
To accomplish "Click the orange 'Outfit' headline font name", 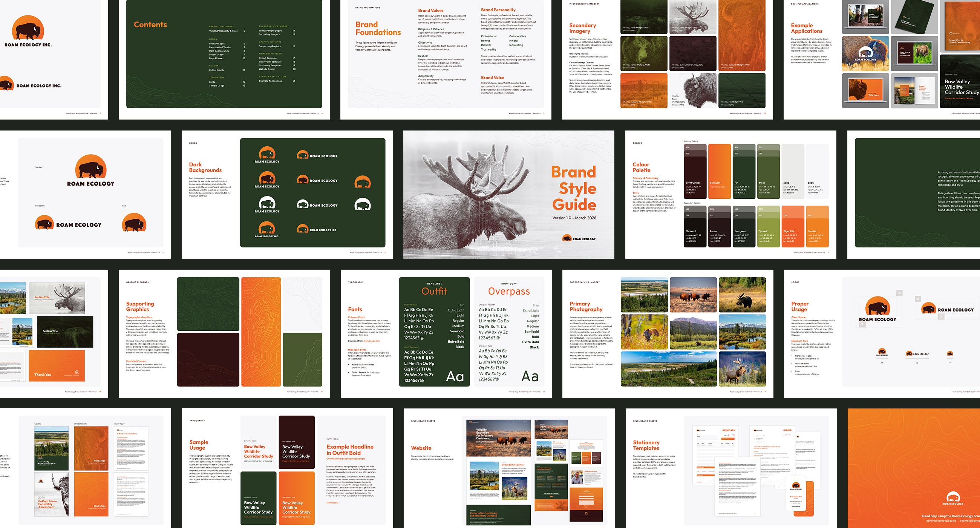I will [435, 291].
